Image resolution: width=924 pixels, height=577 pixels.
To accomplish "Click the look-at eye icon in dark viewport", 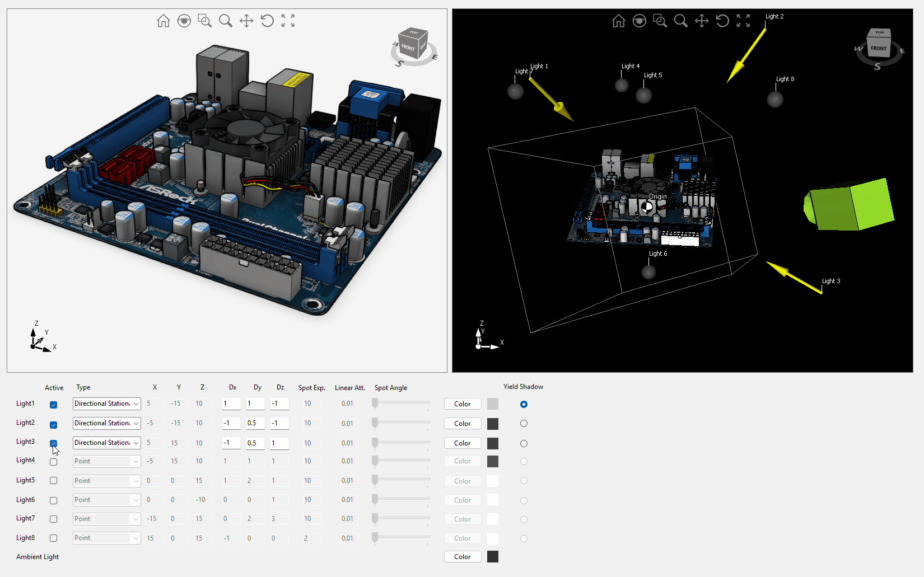I will pyautogui.click(x=639, y=21).
